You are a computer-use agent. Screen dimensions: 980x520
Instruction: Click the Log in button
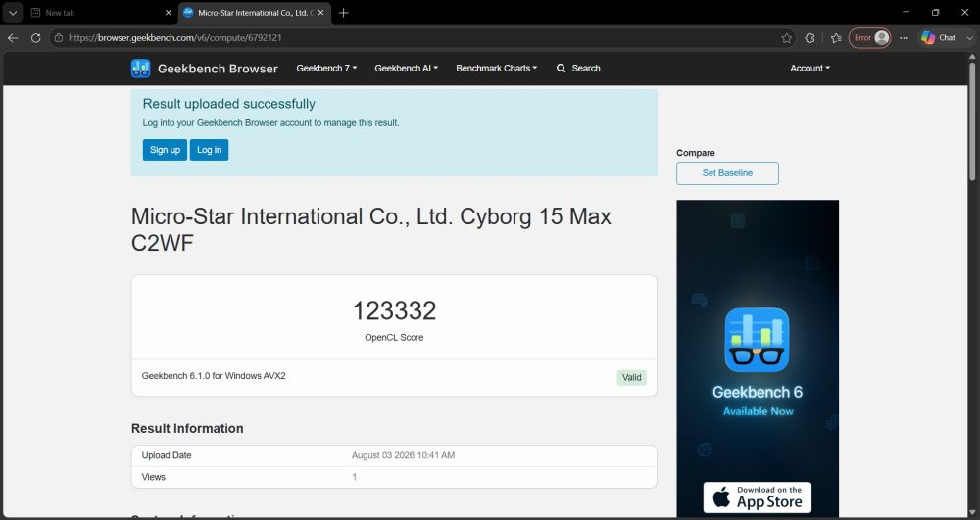point(210,150)
